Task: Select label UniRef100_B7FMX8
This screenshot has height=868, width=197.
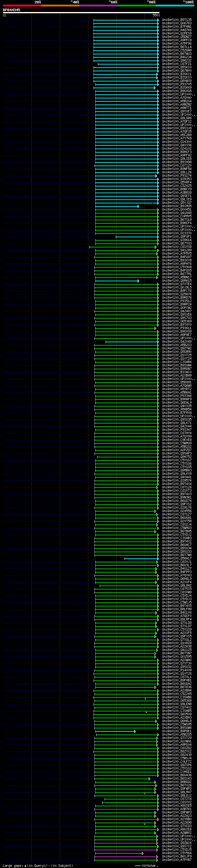Action: tap(177, 413)
